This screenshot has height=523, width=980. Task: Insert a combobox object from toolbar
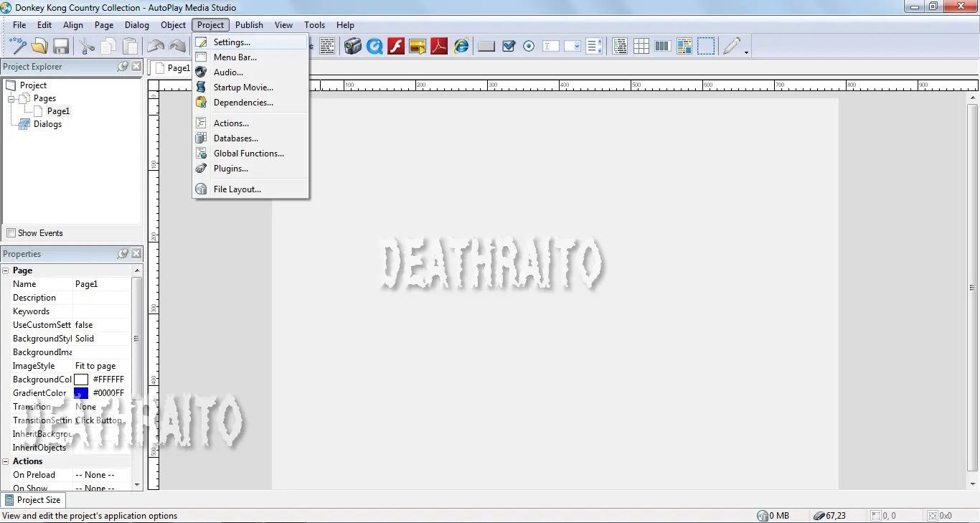pos(573,47)
